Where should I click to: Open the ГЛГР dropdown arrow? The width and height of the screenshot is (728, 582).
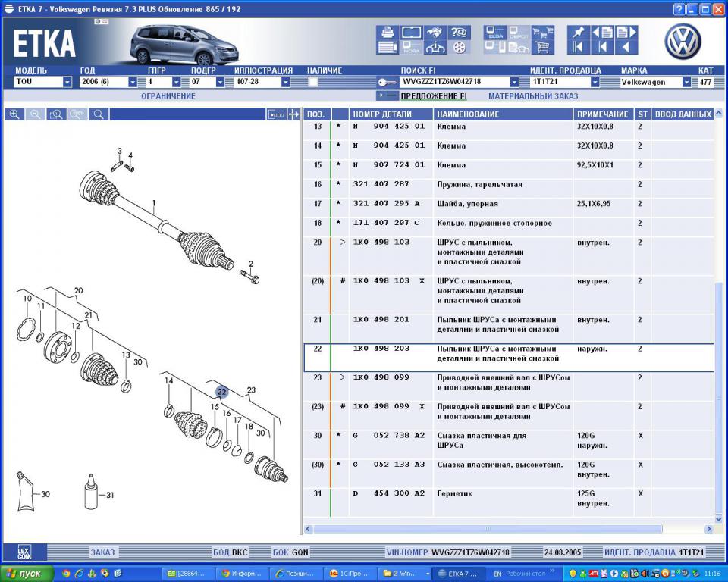click(x=177, y=82)
